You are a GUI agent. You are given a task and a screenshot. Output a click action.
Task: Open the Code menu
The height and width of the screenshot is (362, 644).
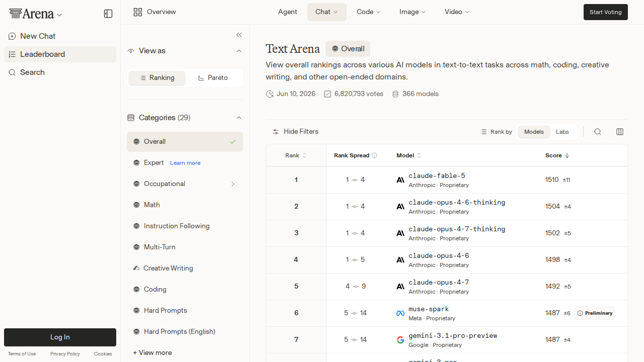click(x=368, y=12)
